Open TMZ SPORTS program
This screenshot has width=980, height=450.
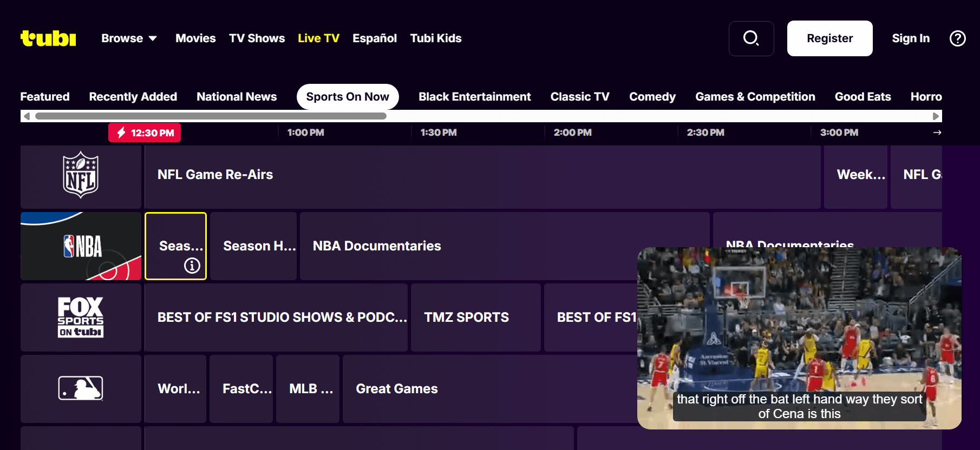click(476, 317)
